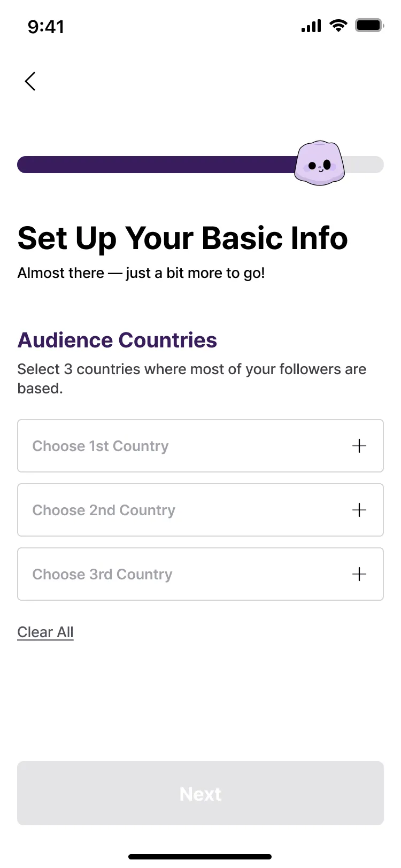The image size is (401, 868).
Task: Tap the back arrow icon
Action: [30, 81]
